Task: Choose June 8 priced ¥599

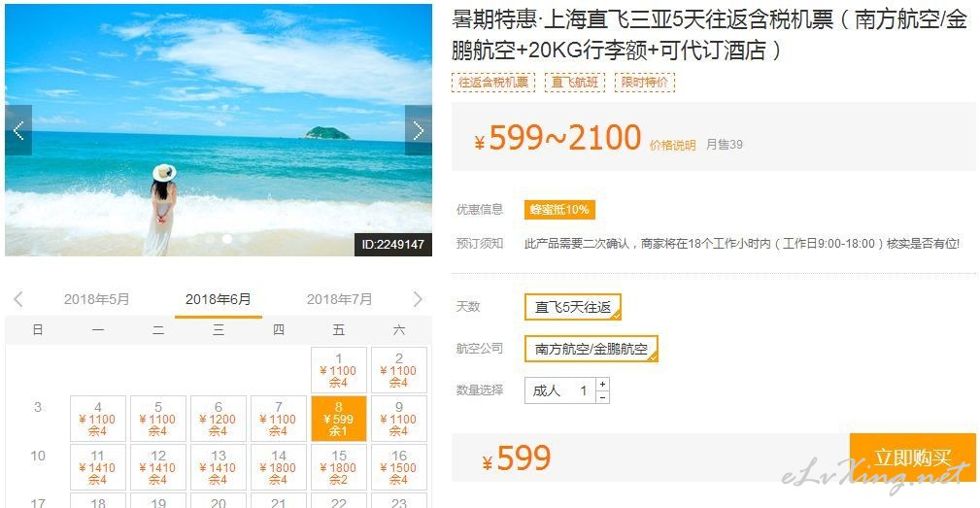Action: pyautogui.click(x=338, y=419)
